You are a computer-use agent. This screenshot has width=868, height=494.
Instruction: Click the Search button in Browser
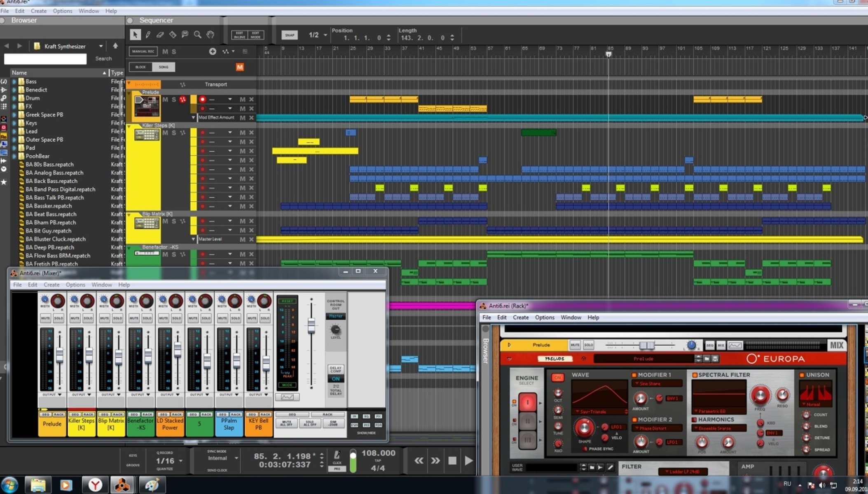[x=103, y=59]
